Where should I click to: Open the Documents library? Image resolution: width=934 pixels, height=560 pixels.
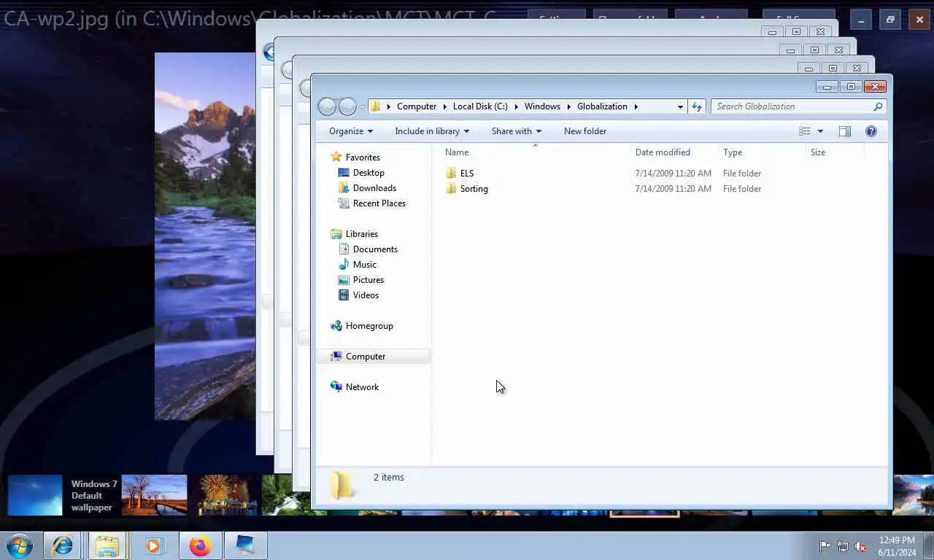tap(375, 249)
